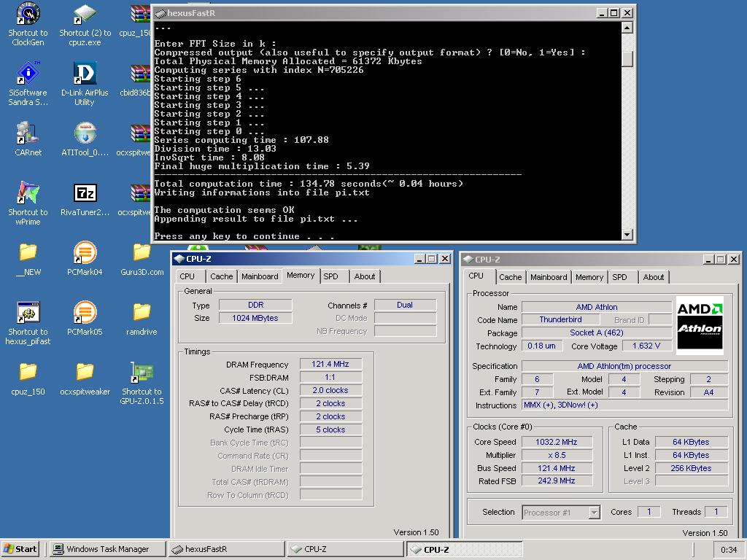The image size is (747, 560).
Task: Open Shortcut to ClockGen desktop icon
Action: point(28,15)
